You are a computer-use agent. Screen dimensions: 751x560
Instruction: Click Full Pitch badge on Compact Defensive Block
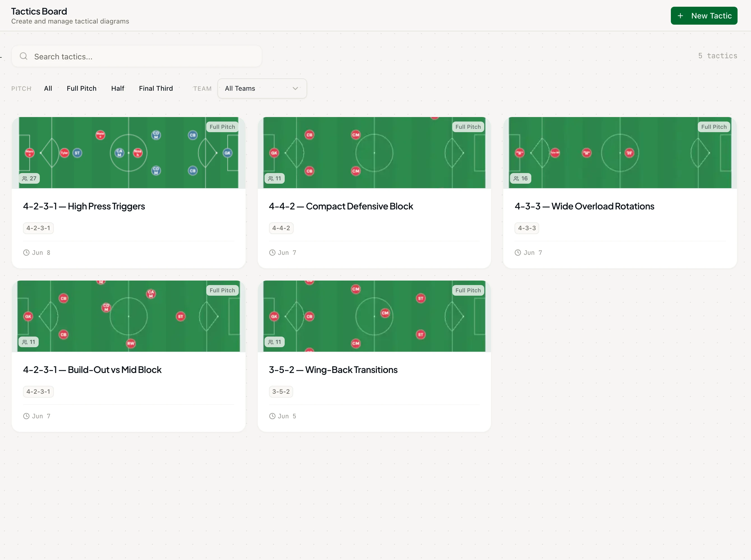[x=468, y=127]
